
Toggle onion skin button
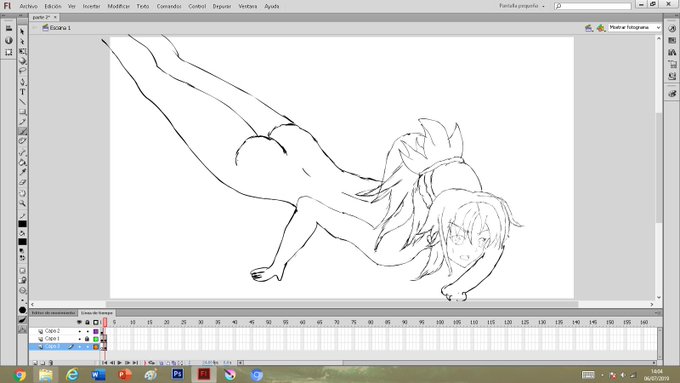point(161,363)
